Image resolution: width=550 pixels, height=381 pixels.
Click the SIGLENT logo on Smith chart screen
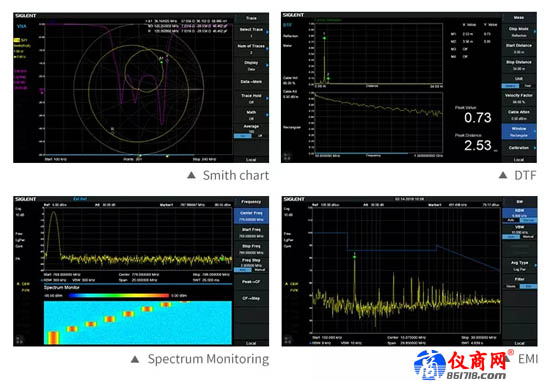25,16
